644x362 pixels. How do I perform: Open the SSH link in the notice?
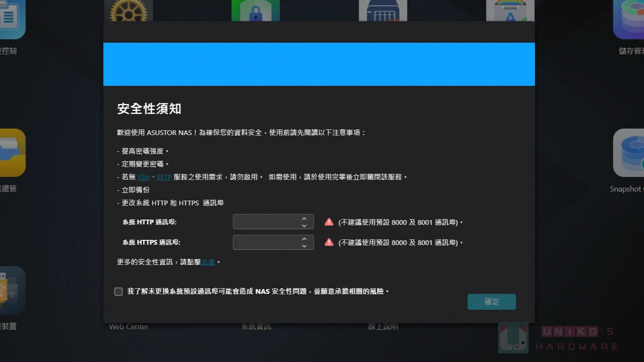point(144,177)
